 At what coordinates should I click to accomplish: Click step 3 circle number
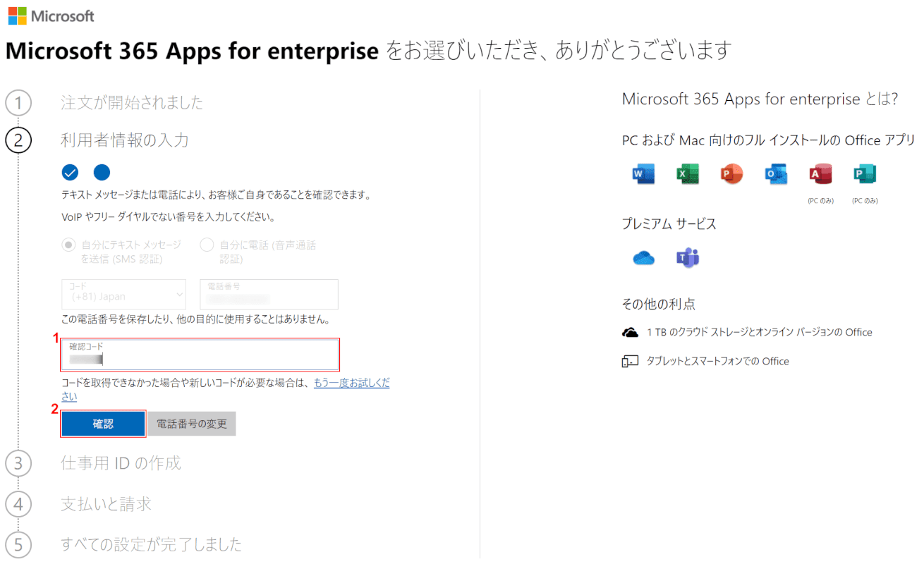click(18, 463)
